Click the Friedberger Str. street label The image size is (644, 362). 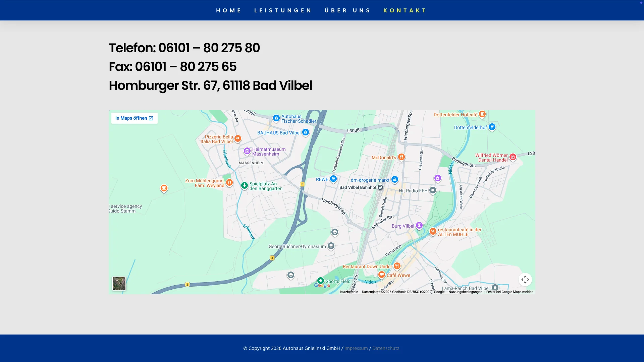click(x=408, y=125)
